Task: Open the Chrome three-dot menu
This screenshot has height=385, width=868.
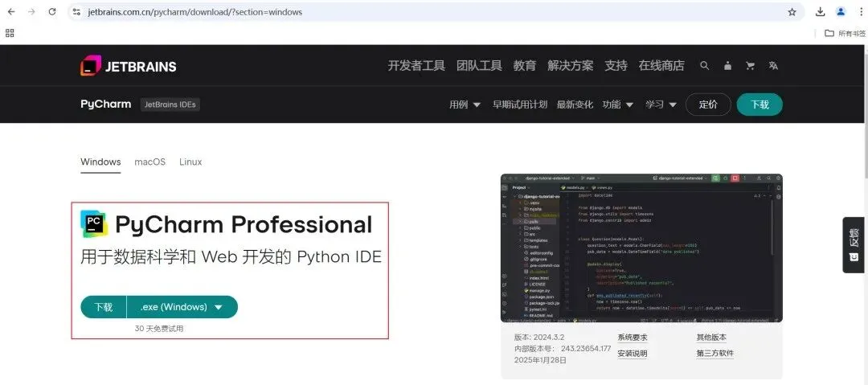Action: coord(862,11)
